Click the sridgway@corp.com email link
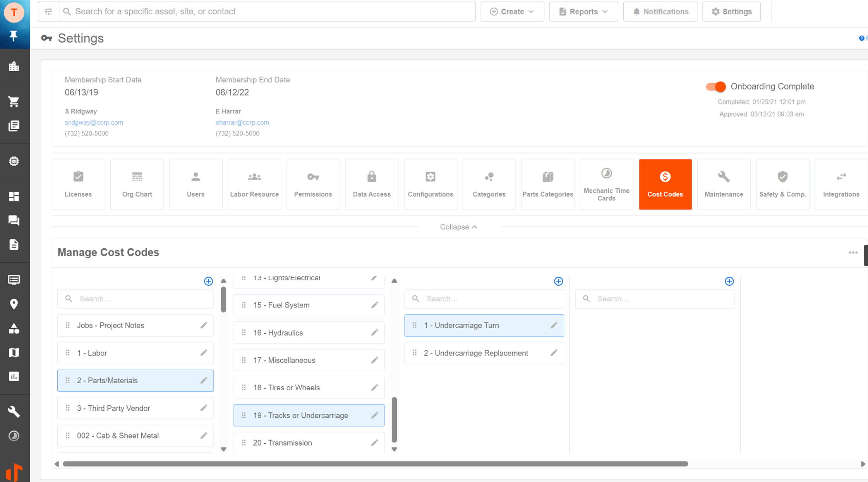The height and width of the screenshot is (482, 868). [94, 122]
